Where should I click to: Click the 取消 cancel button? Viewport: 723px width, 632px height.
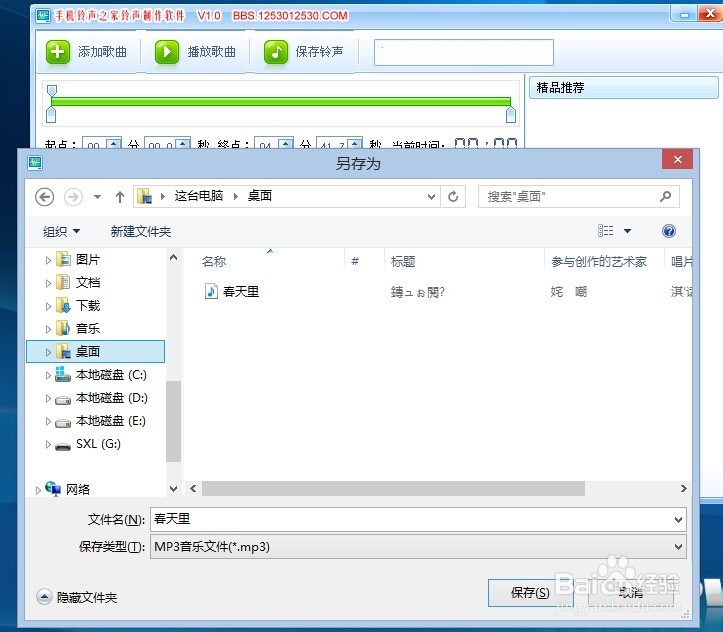[x=631, y=592]
